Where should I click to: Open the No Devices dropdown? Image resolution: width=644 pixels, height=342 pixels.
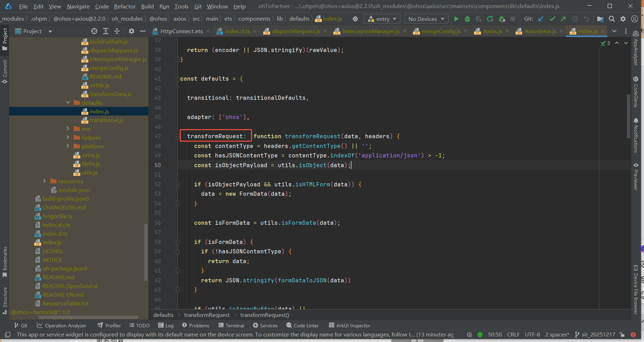426,19
